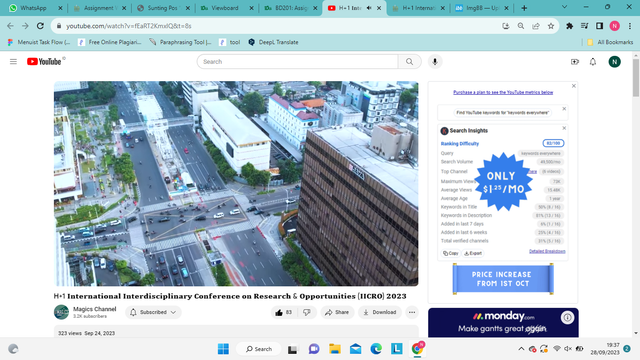The height and width of the screenshot is (360, 640).
Task: Close the Search Insights widget
Action: click(x=564, y=128)
